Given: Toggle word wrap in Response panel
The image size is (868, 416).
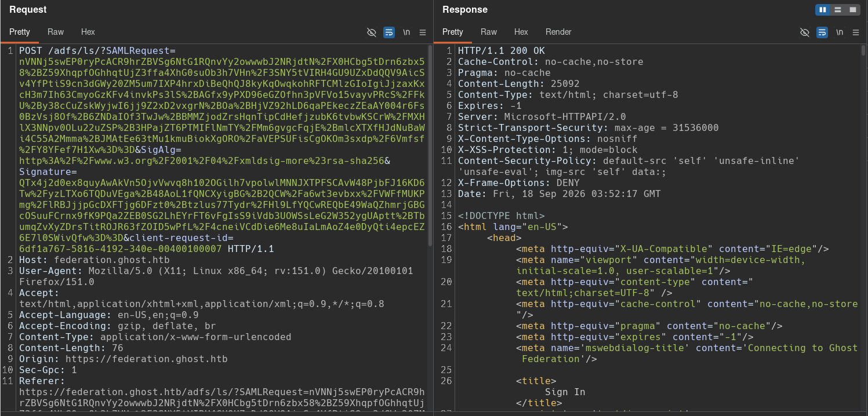Looking at the screenshot, I should pyautogui.click(x=822, y=32).
